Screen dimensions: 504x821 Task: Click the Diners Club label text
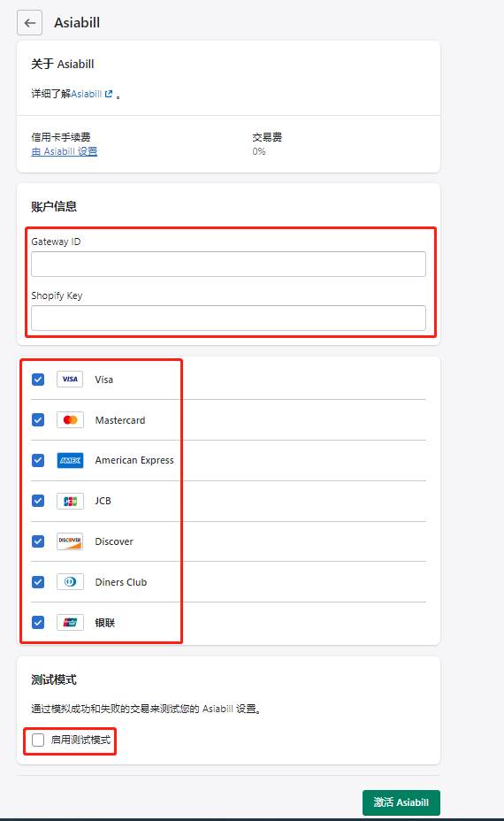tap(121, 582)
